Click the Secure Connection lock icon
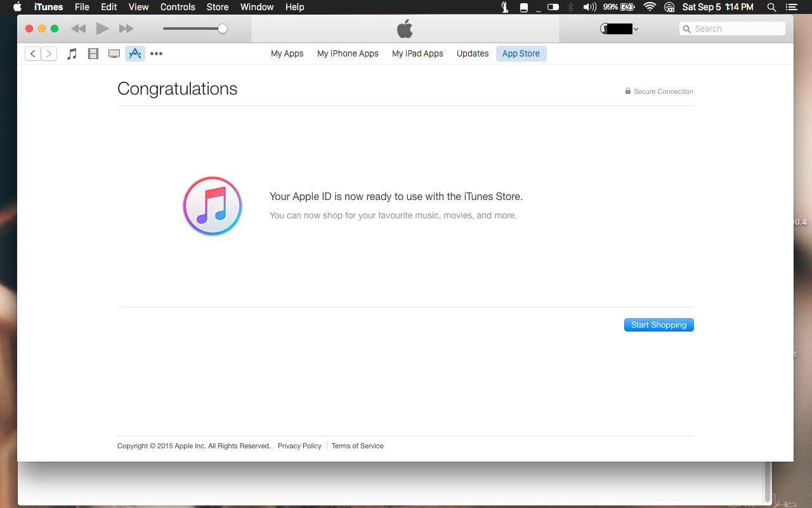 tap(628, 91)
